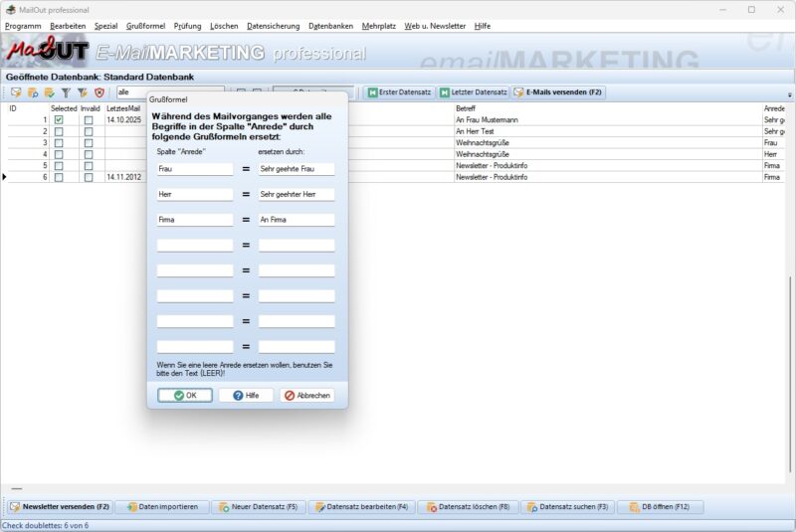Viewport: 796px width, 532px height.
Task: Click Neuer Datensatz (F5) at bottom
Action: tap(258, 507)
